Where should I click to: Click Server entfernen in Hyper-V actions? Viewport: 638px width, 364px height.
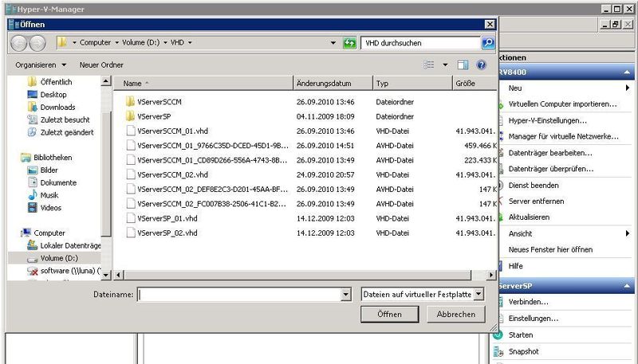coord(536,201)
